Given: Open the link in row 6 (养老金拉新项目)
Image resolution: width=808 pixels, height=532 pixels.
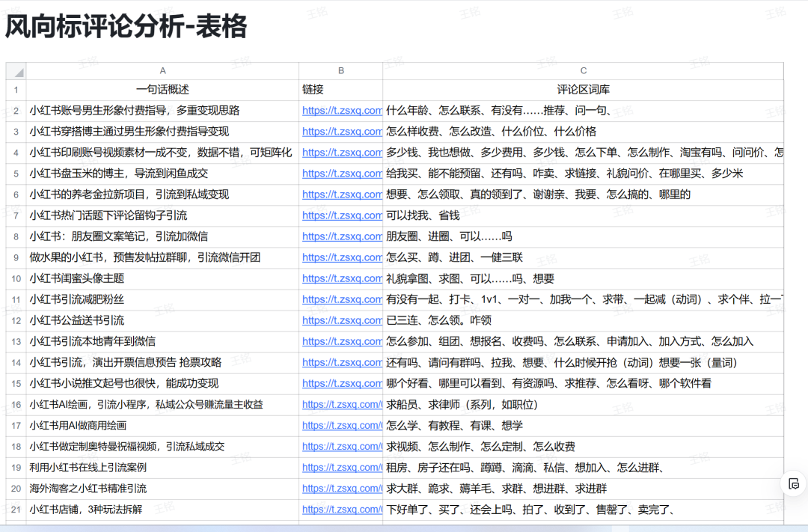Looking at the screenshot, I should click(x=342, y=195).
